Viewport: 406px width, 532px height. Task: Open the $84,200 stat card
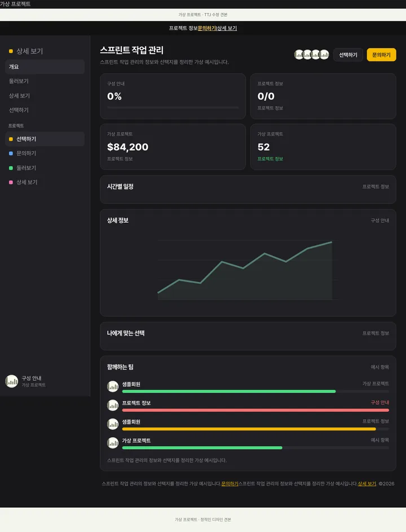click(x=173, y=147)
